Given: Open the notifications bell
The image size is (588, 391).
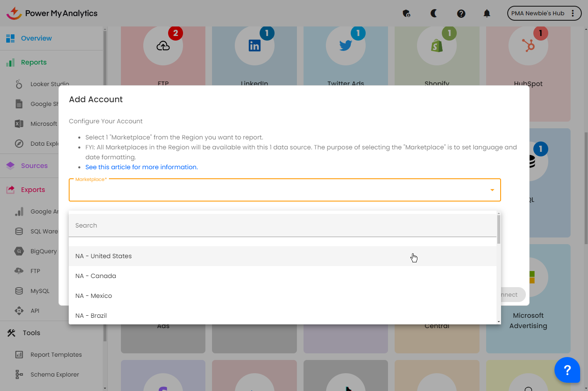Looking at the screenshot, I should [487, 13].
